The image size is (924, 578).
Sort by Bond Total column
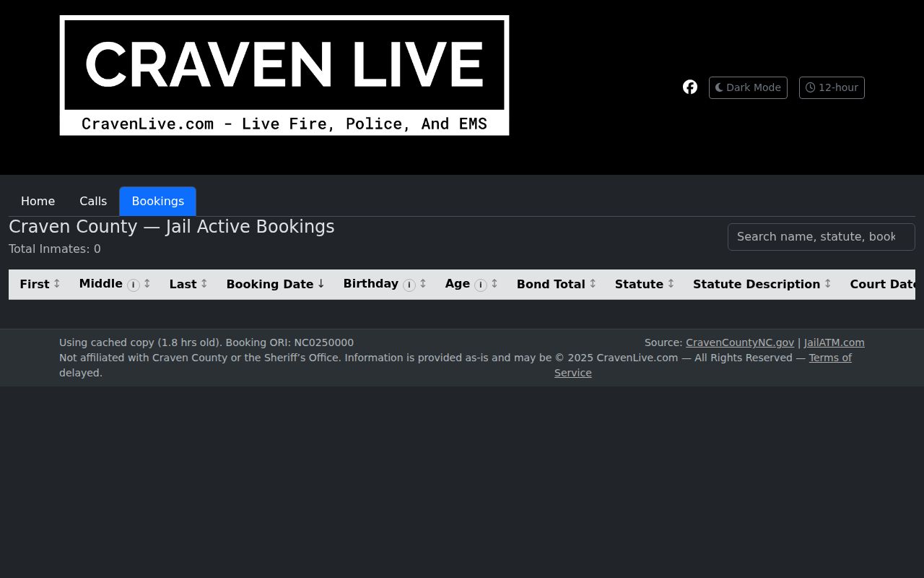556,284
